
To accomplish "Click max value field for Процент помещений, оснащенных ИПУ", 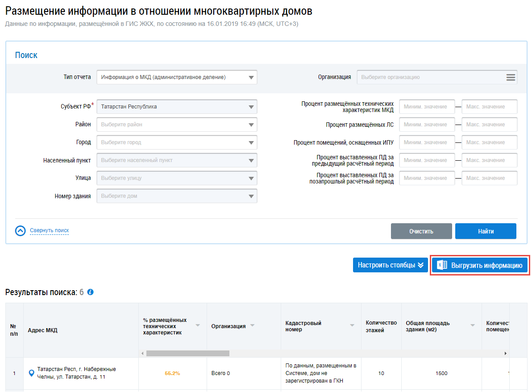I will click(489, 142).
